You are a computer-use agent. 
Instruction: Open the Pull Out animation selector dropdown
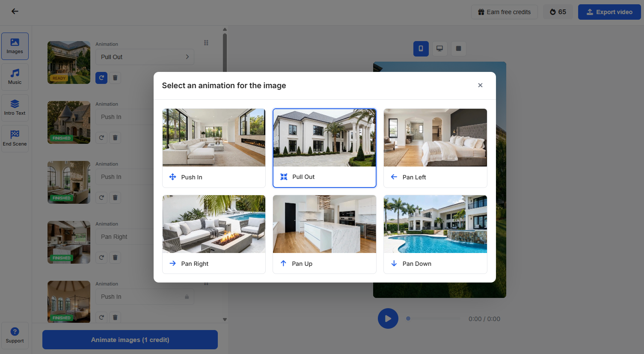145,57
